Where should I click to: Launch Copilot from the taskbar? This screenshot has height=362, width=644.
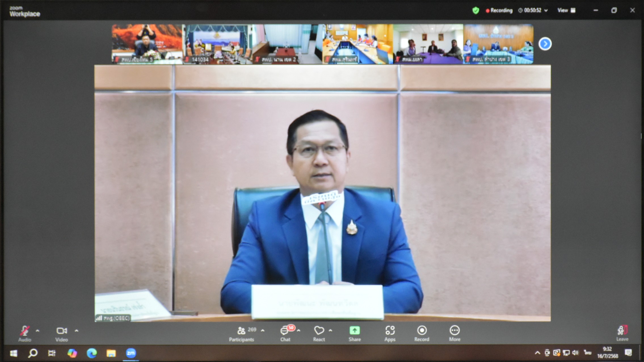(x=72, y=353)
